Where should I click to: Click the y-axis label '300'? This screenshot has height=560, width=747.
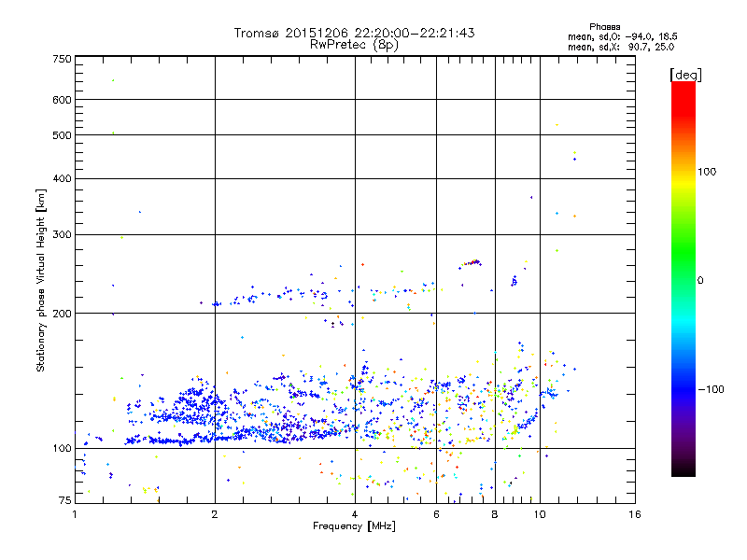click(62, 235)
